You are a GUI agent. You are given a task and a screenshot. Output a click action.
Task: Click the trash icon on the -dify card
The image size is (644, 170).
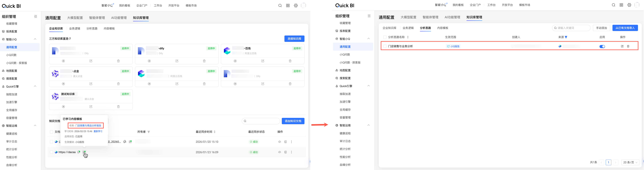tap(204, 61)
